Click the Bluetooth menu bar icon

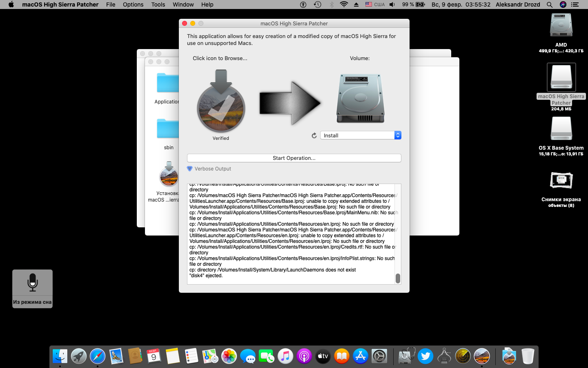(x=332, y=4)
